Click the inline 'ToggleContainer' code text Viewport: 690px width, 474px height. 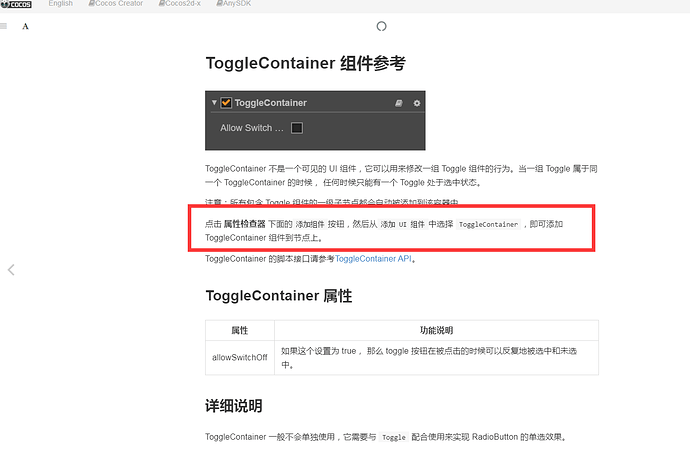(488, 224)
